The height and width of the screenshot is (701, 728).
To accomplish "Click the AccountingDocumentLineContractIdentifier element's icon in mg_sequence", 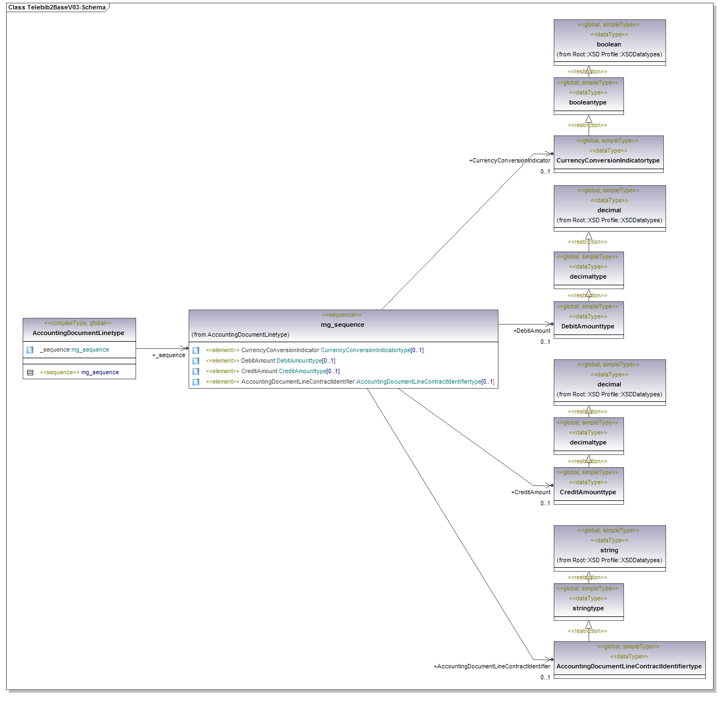I will (196, 382).
